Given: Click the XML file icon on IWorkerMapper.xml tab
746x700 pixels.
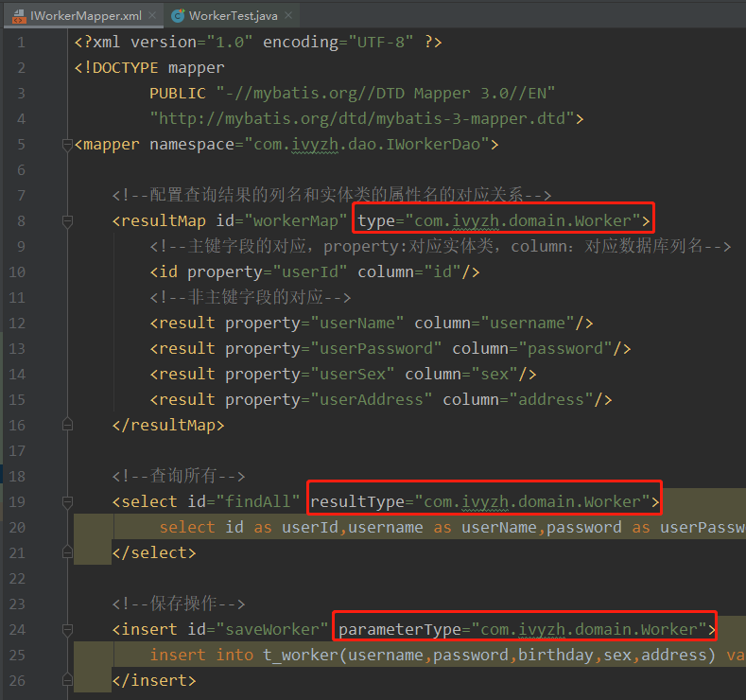Looking at the screenshot, I should coord(17,16).
